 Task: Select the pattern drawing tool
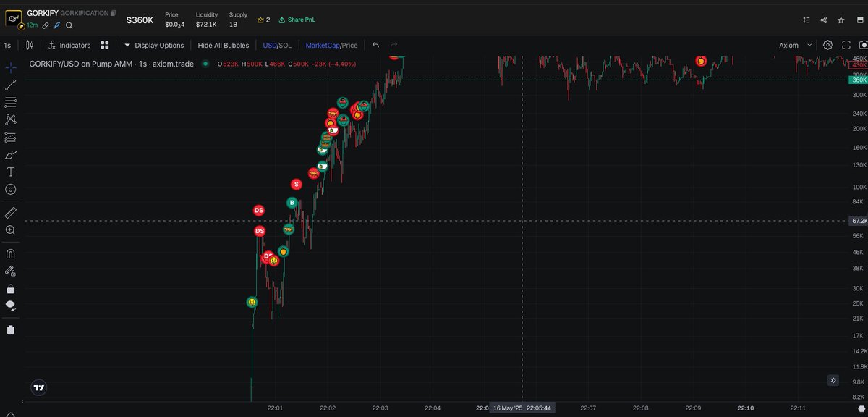coord(11,119)
